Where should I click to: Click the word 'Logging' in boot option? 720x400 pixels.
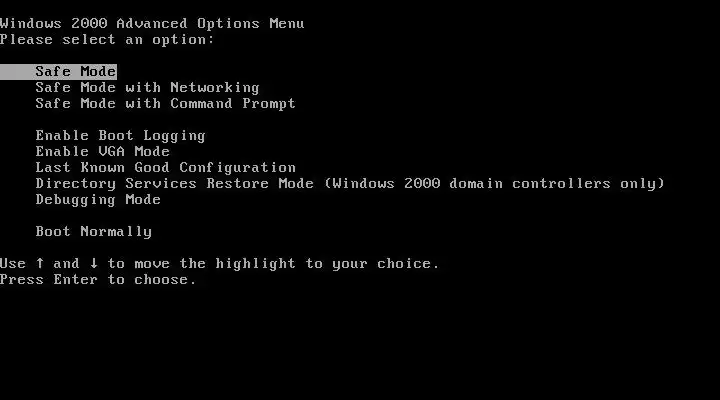(x=174, y=136)
